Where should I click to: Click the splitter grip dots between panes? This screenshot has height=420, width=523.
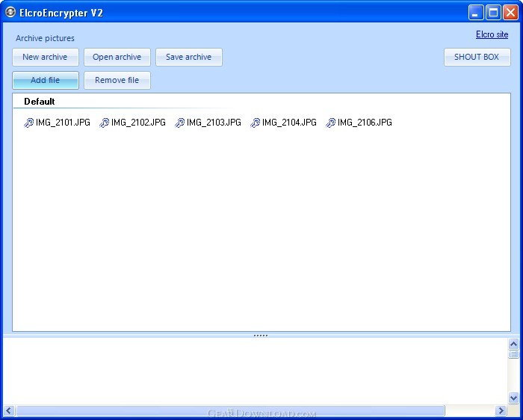coord(261,336)
